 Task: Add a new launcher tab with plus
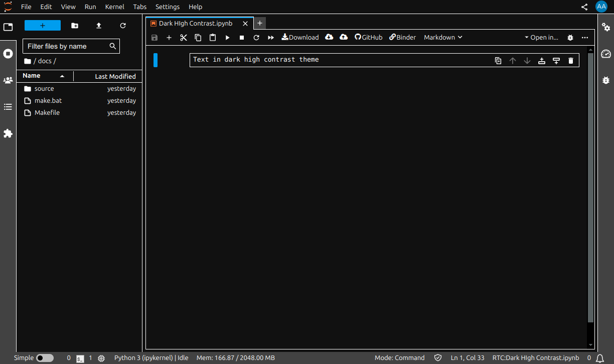pos(259,23)
